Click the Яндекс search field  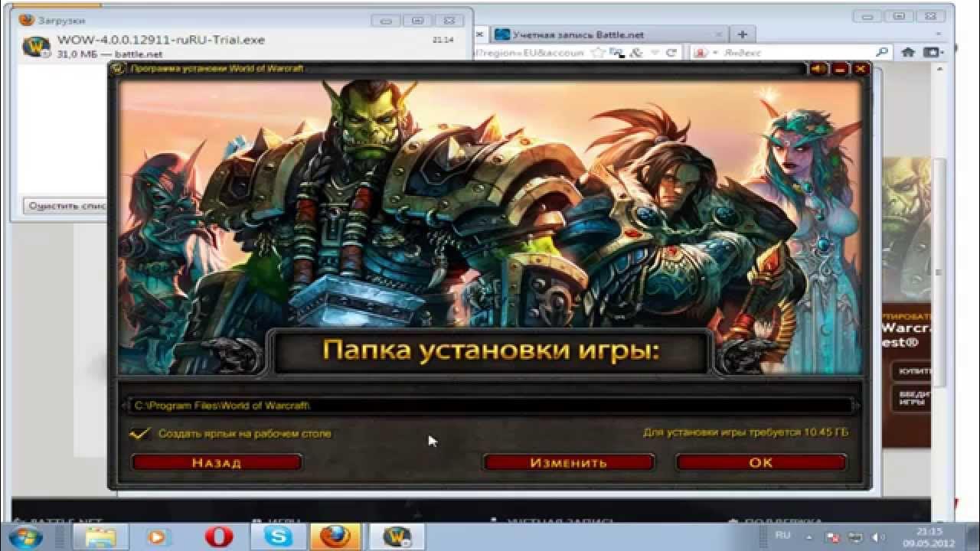point(796,53)
